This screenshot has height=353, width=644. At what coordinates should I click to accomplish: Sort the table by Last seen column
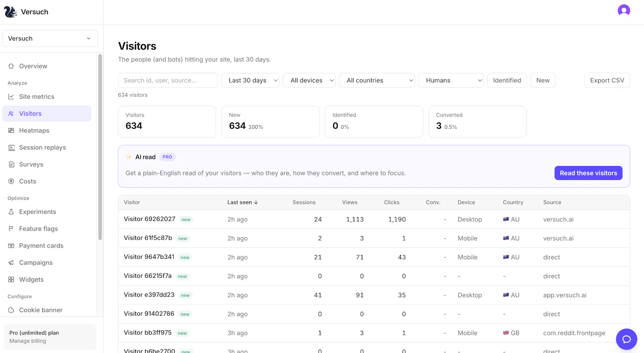coord(242,202)
